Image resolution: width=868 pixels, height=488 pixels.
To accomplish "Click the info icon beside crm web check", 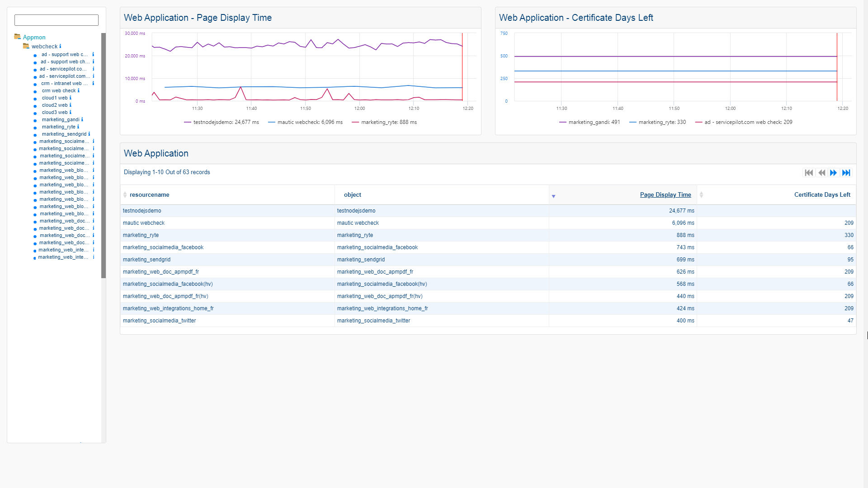I will [79, 91].
